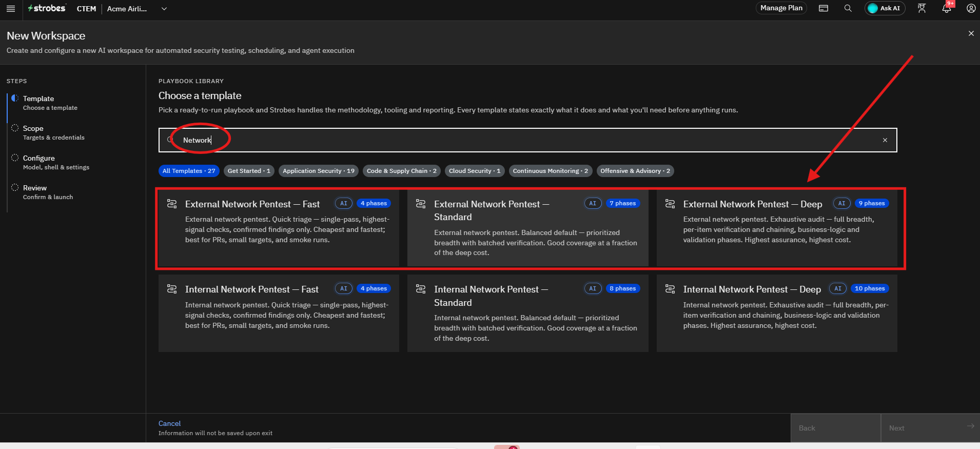The height and width of the screenshot is (449, 980).
Task: Go to the Template step
Action: click(x=50, y=103)
